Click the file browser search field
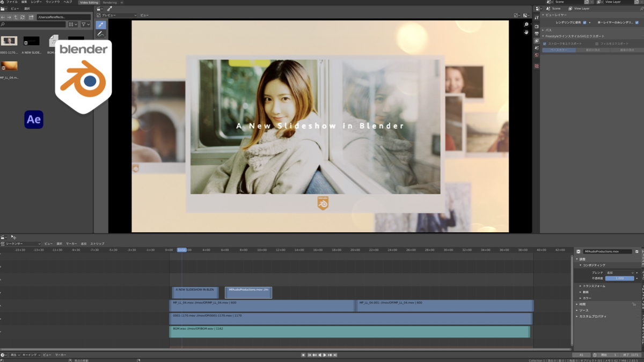 coord(33,24)
